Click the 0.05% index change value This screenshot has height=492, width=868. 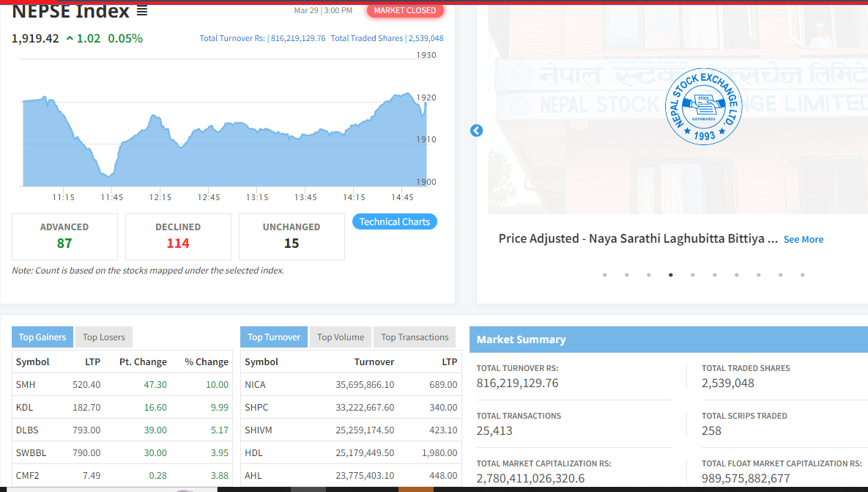[x=125, y=38]
